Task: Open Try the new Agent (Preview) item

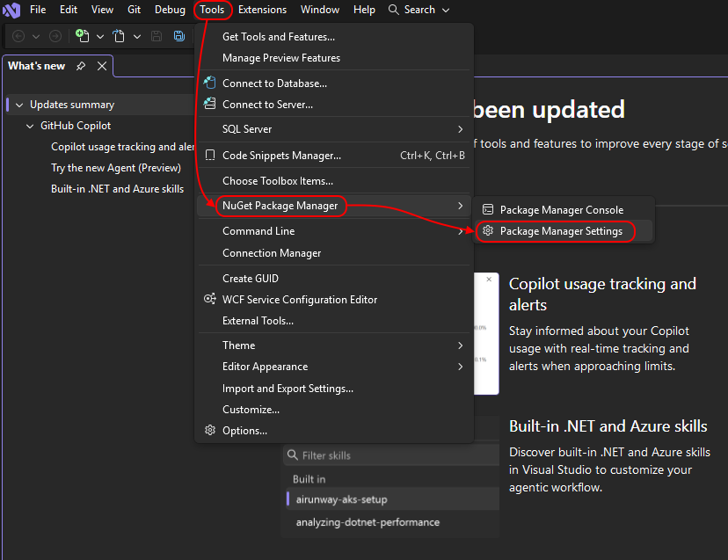Action: coord(115,168)
